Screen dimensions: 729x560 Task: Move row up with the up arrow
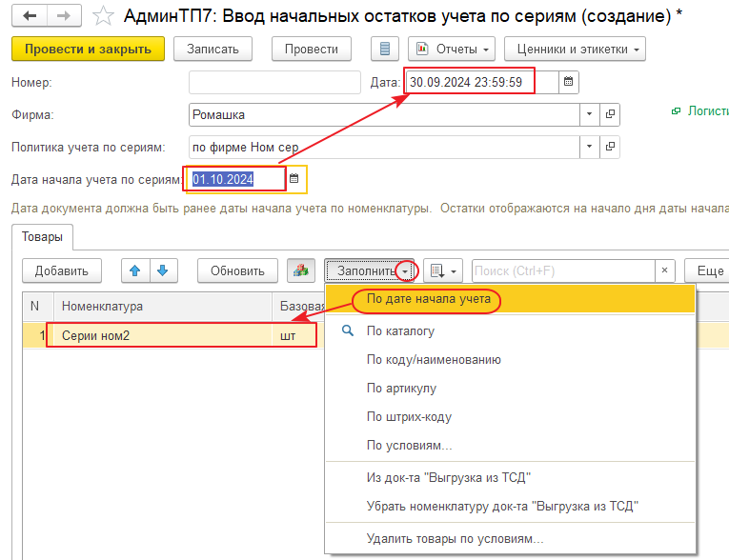[135, 270]
